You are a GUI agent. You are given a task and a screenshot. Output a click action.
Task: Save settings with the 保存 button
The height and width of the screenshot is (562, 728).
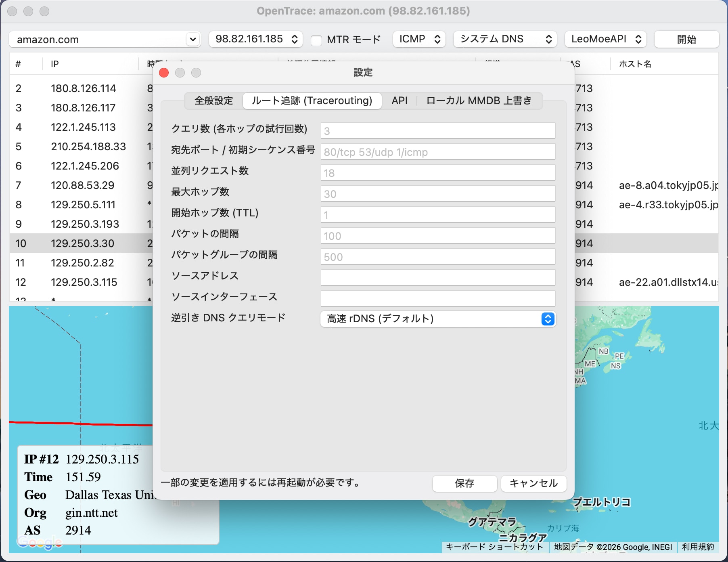pos(464,483)
